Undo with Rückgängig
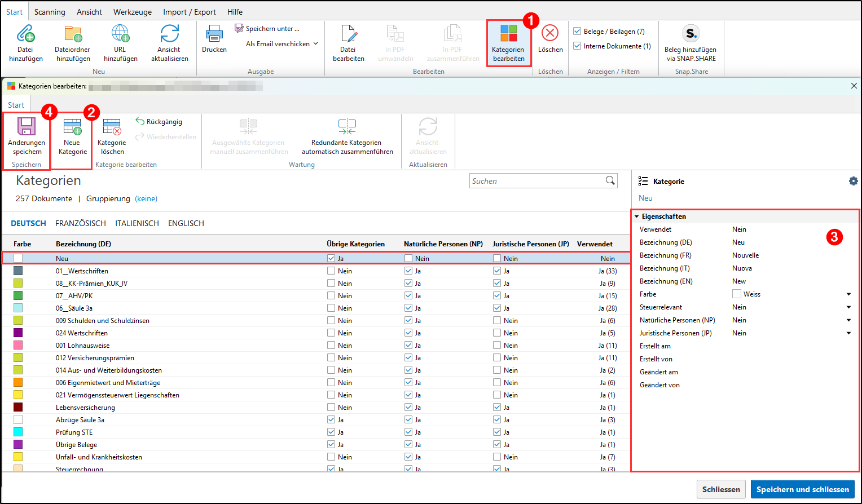This screenshot has height=504, width=862. 159,121
